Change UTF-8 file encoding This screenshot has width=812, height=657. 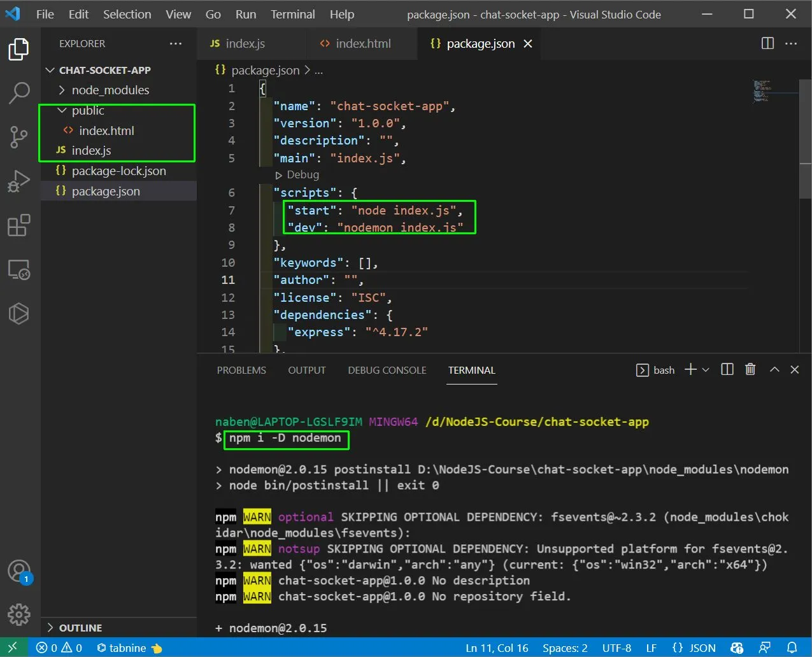[616, 647]
